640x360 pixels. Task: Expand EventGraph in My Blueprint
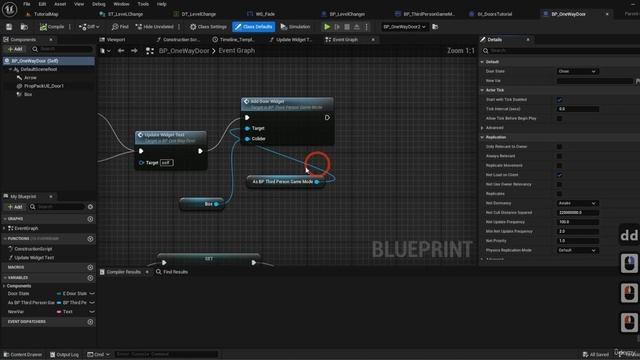[4, 229]
